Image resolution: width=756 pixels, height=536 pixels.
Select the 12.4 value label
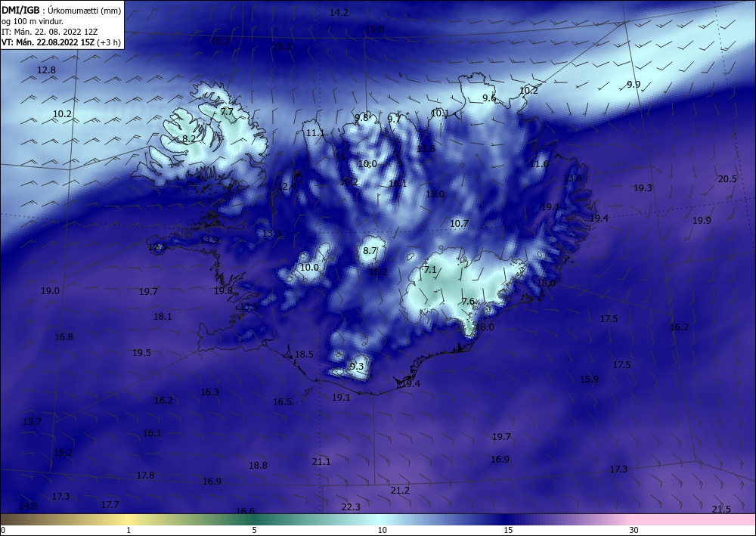pyautogui.click(x=287, y=186)
